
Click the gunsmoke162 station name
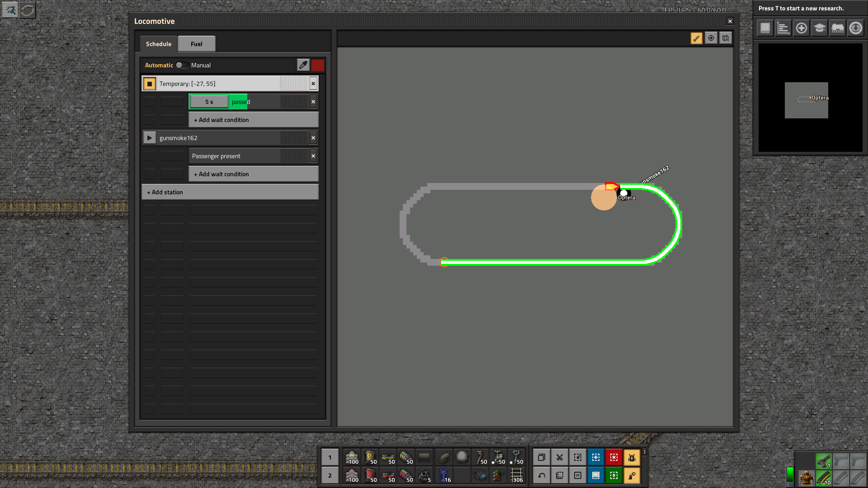click(x=179, y=138)
